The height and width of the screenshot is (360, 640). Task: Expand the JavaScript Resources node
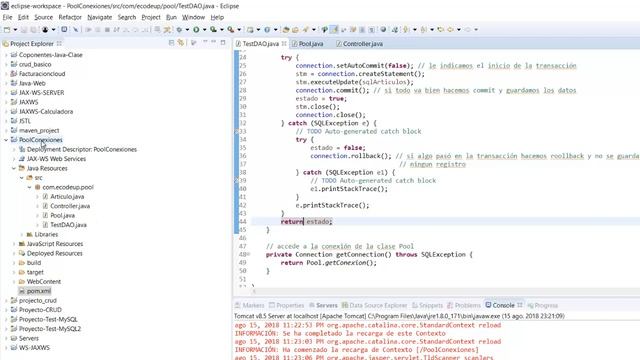[x=14, y=244]
